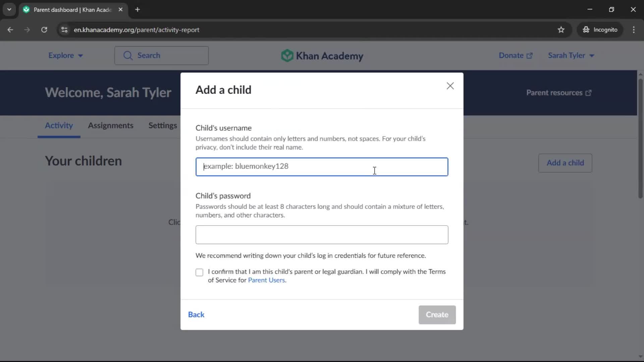Click the Child's username label

point(223,128)
